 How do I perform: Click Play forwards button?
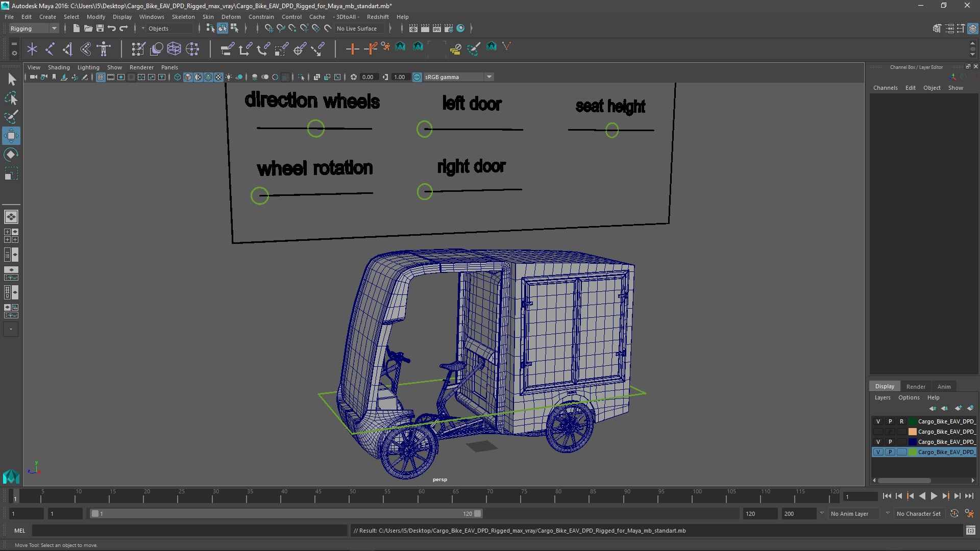pos(934,496)
